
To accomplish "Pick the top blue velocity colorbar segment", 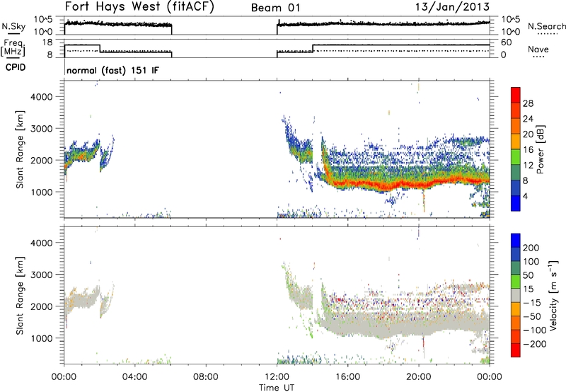I will (x=516, y=241).
